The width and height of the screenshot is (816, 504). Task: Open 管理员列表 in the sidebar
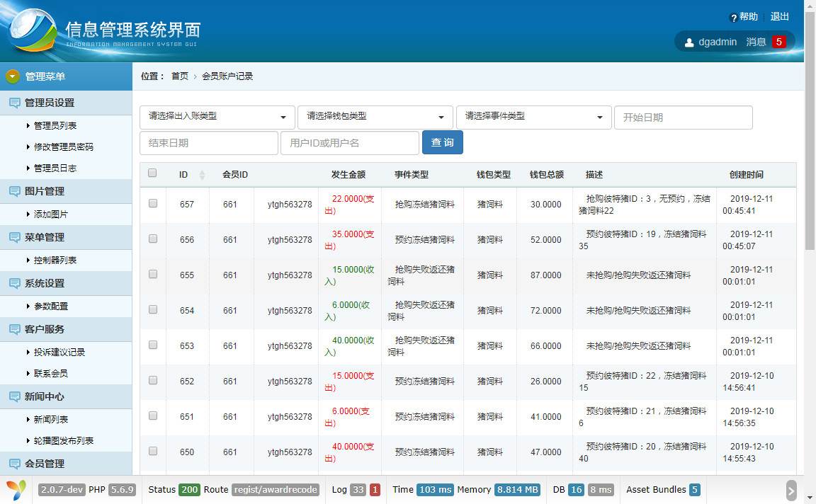55,126
